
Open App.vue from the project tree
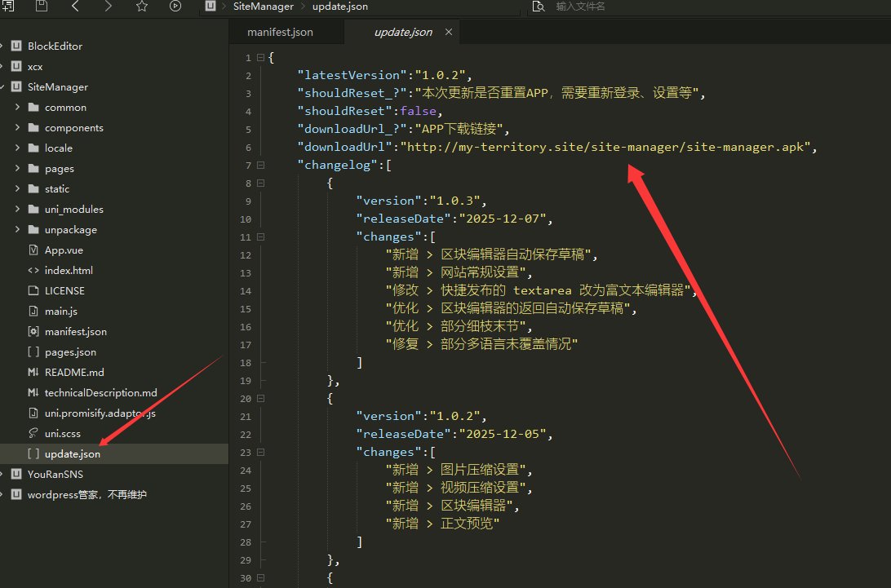64,250
